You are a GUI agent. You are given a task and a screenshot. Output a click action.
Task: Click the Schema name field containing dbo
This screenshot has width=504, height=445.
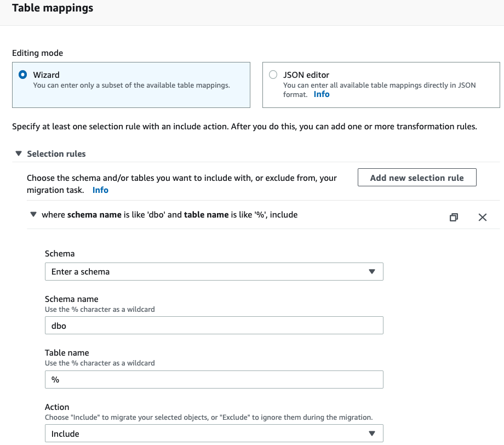pyautogui.click(x=214, y=325)
